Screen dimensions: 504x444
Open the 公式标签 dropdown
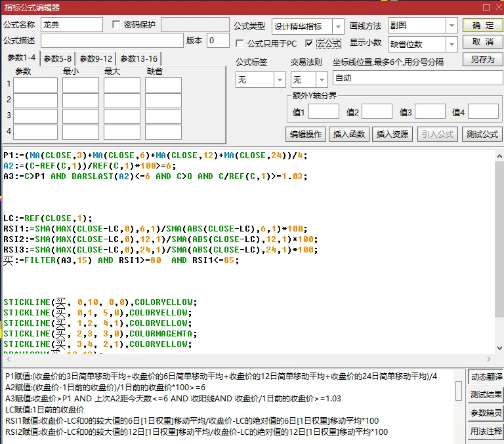point(280,79)
